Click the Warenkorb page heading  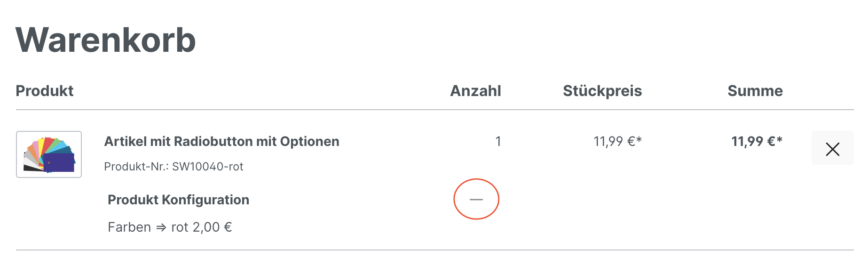point(106,40)
